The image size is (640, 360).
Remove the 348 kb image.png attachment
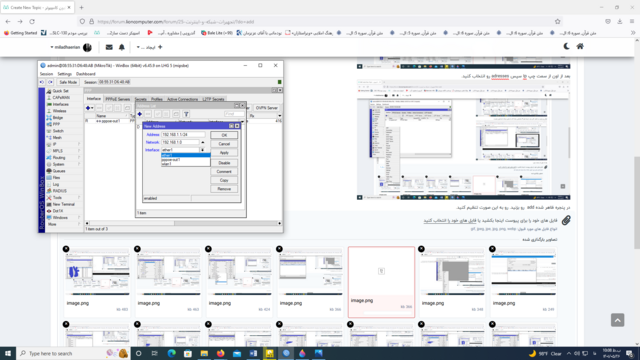pyautogui.click(x=421, y=249)
